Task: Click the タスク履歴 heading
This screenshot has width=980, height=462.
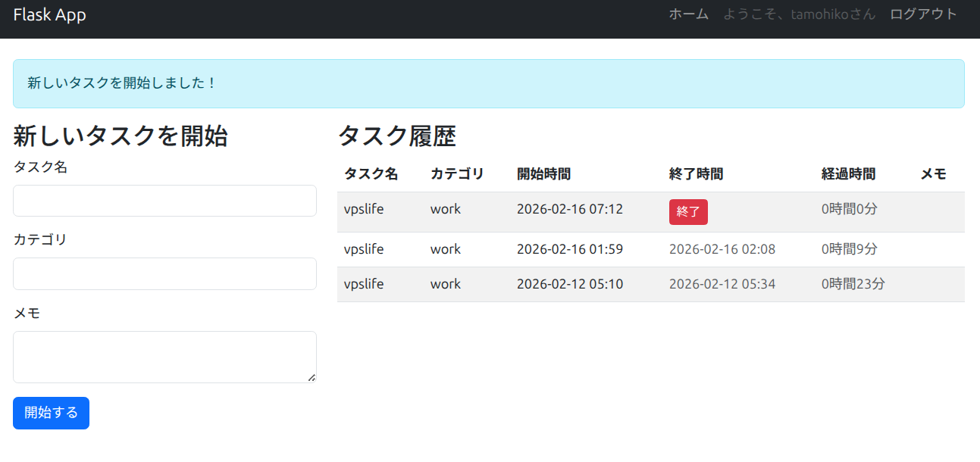Action: pos(396,136)
